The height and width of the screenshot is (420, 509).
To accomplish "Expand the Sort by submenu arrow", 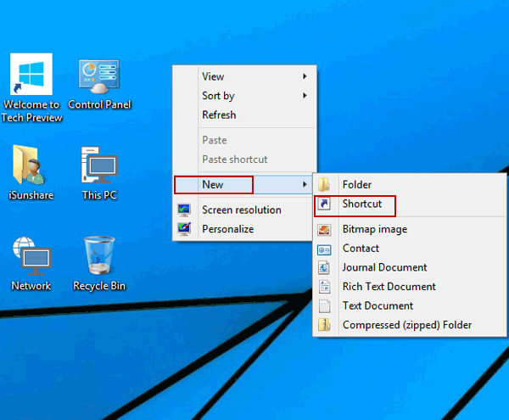I will [304, 96].
